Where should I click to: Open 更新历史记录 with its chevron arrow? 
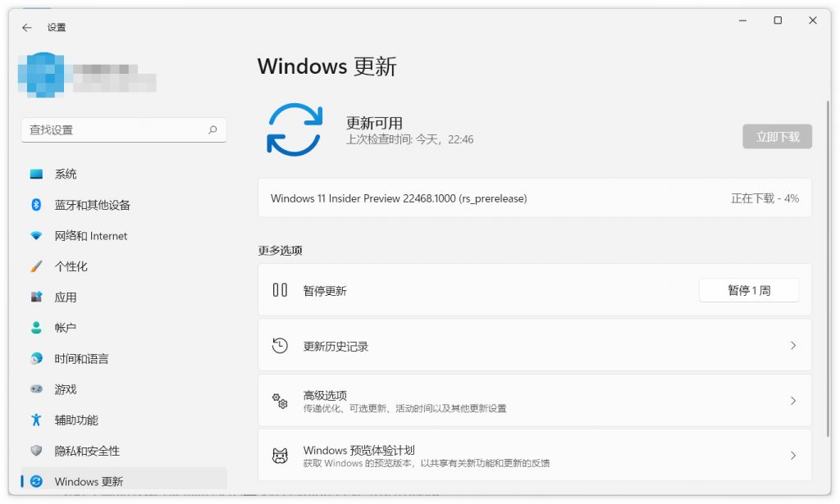pyautogui.click(x=793, y=346)
